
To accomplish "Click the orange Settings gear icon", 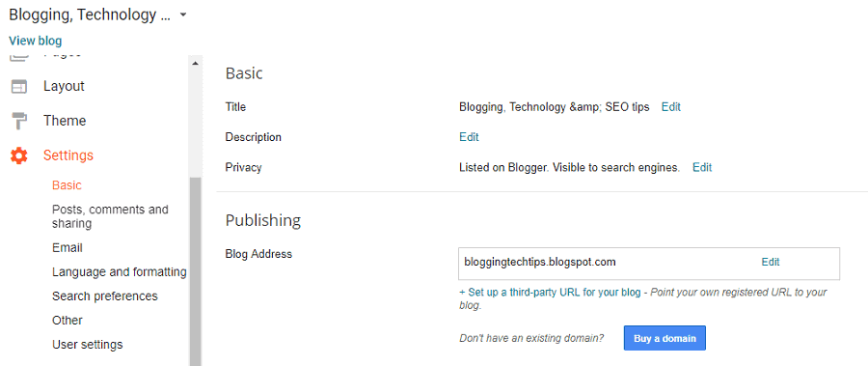I will pos(19,155).
